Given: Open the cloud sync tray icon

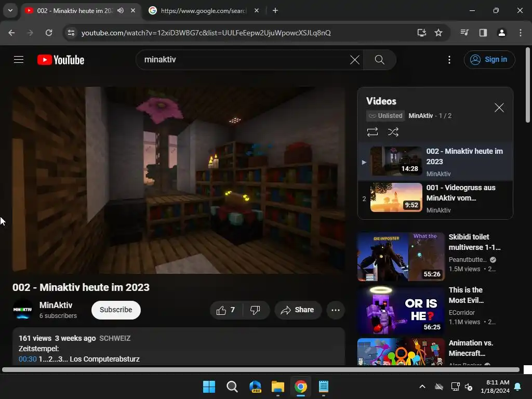Looking at the screenshot, I should 438,387.
